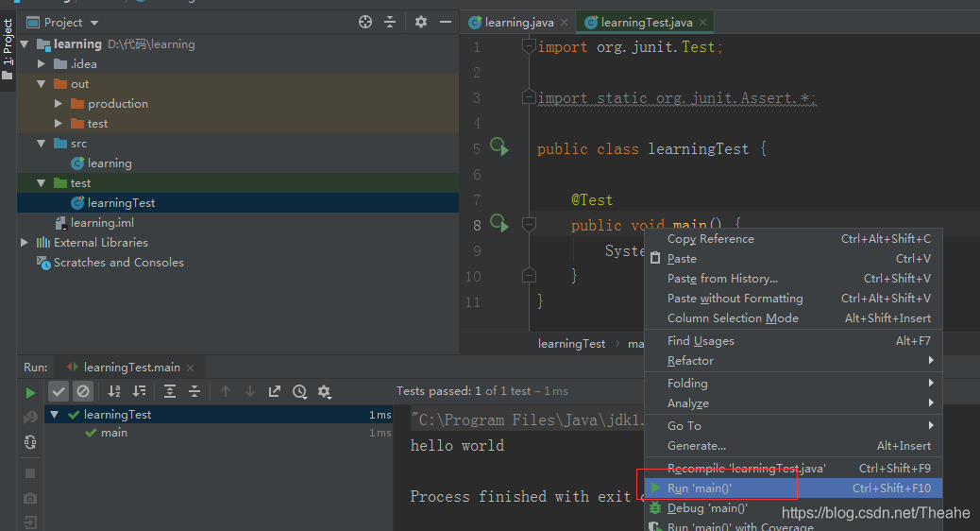Expand the production folder
The height and width of the screenshot is (531, 980).
coord(59,104)
